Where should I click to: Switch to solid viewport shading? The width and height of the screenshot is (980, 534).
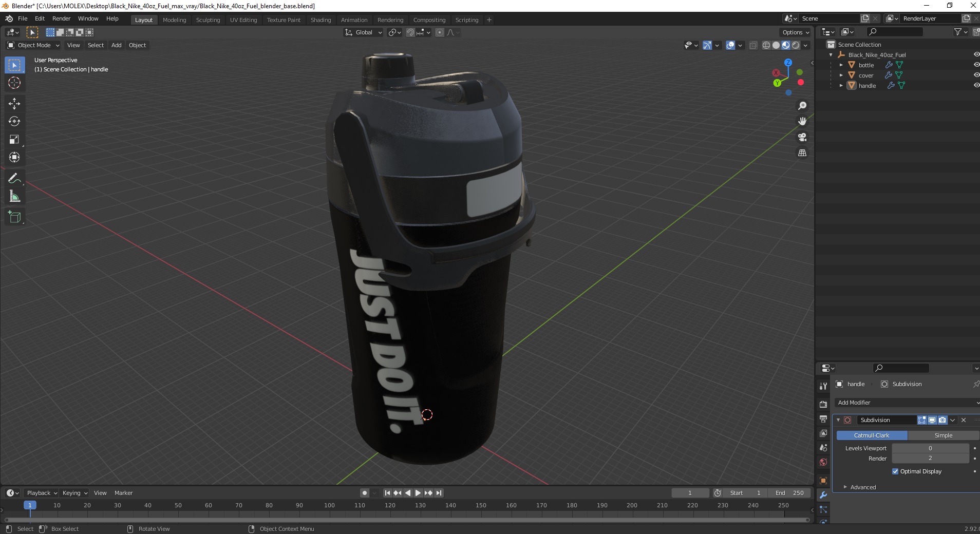pyautogui.click(x=776, y=45)
